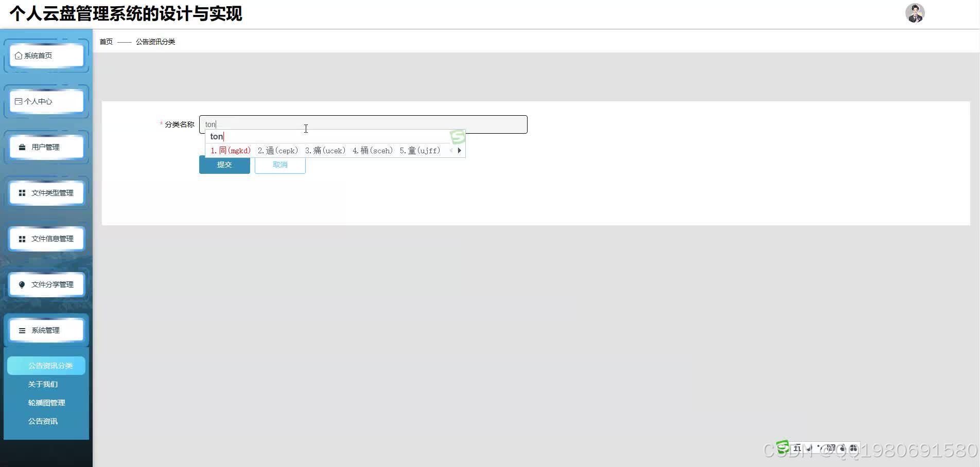Open the IME soft keyboard icon
The height and width of the screenshot is (467, 980).
831,448
